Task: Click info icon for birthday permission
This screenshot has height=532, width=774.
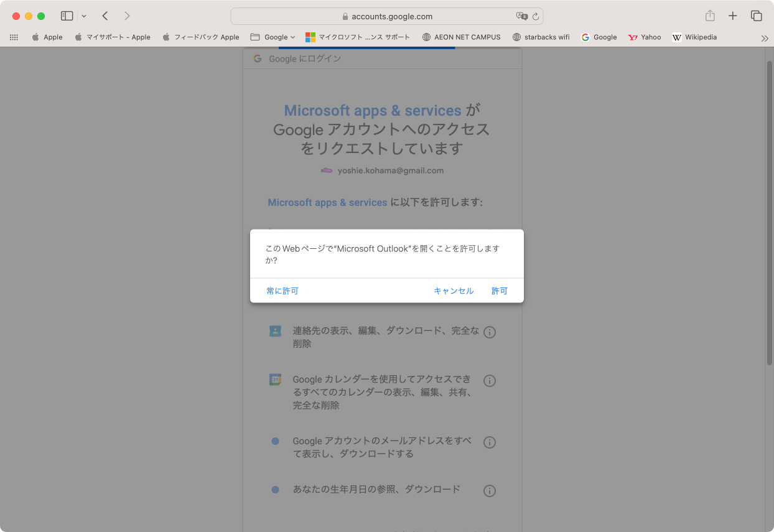Action: point(490,491)
